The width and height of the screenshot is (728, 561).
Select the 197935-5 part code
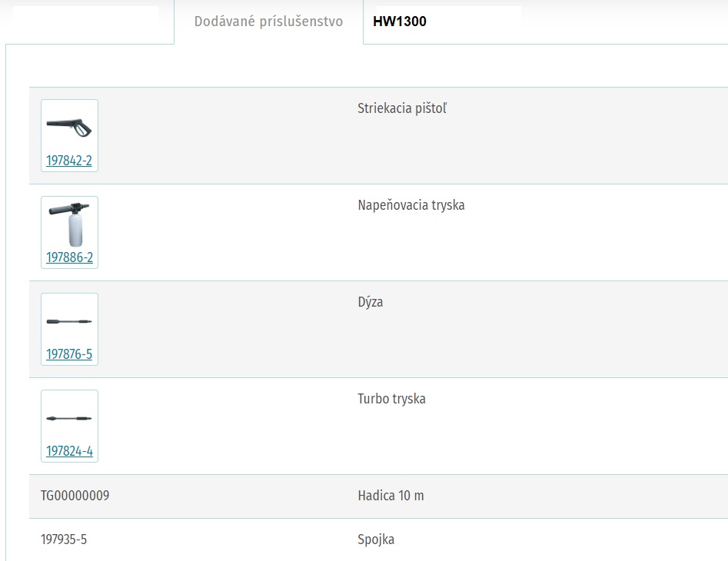click(64, 539)
